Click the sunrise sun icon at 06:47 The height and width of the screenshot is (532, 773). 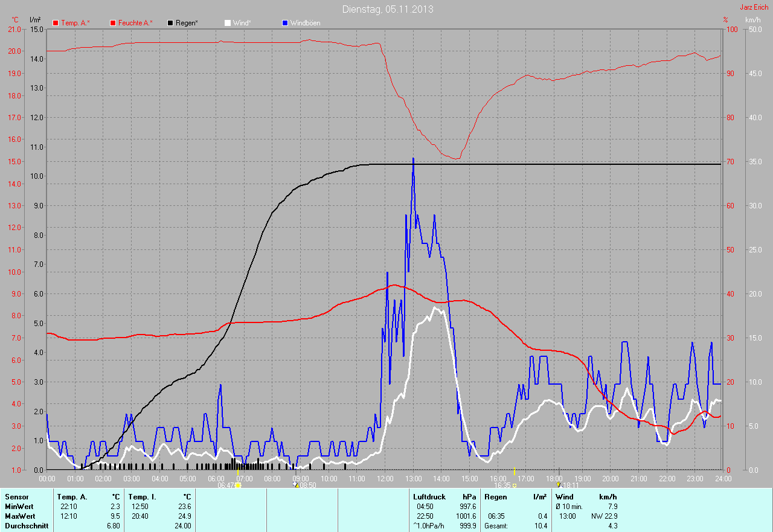pos(238,485)
